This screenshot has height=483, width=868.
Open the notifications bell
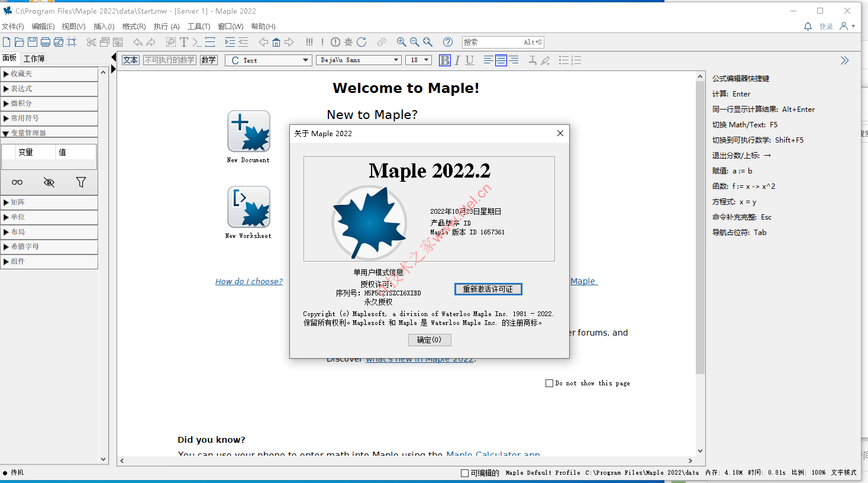(808, 26)
